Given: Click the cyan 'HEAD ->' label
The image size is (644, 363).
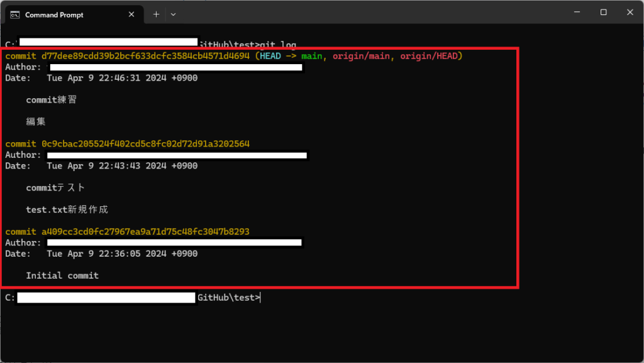Looking at the screenshot, I should (x=278, y=56).
